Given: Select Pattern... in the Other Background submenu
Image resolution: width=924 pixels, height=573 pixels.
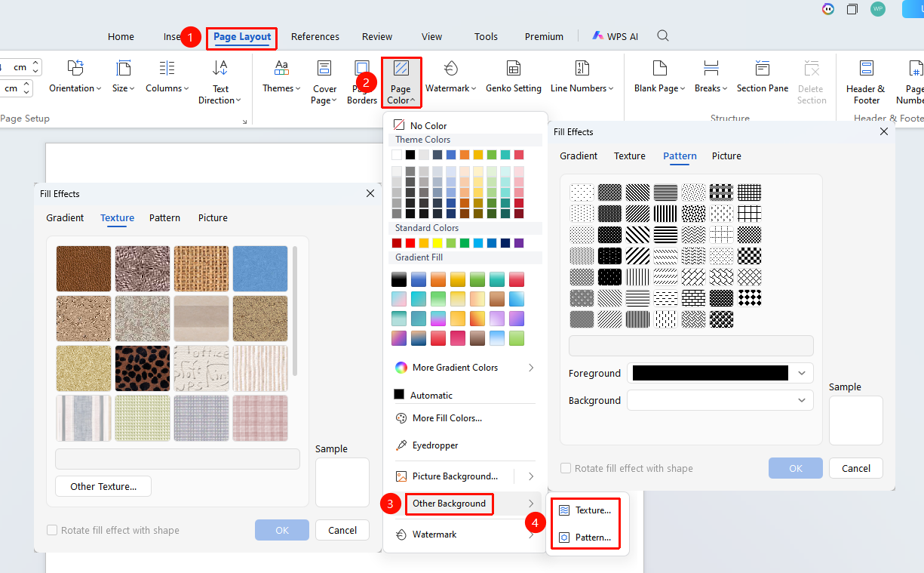Looking at the screenshot, I should [585, 538].
